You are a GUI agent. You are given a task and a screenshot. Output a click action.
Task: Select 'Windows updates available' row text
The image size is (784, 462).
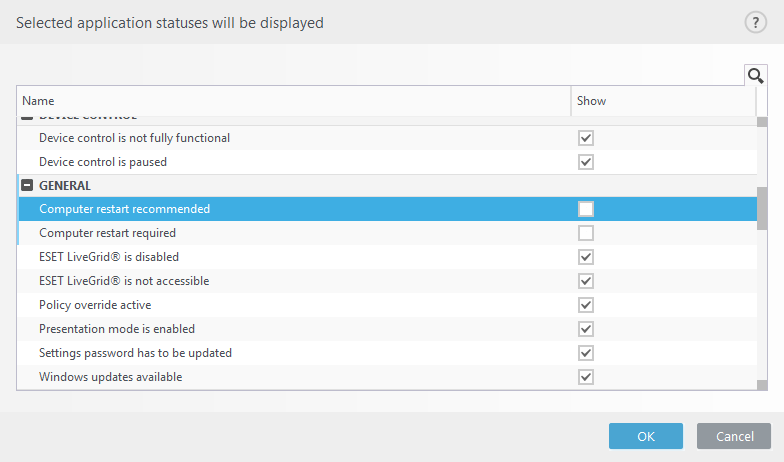point(110,377)
